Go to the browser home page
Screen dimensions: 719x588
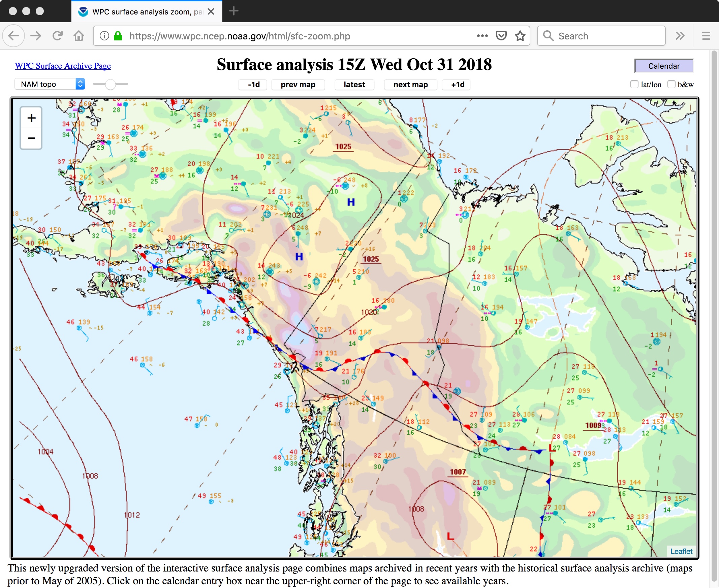pos(79,36)
